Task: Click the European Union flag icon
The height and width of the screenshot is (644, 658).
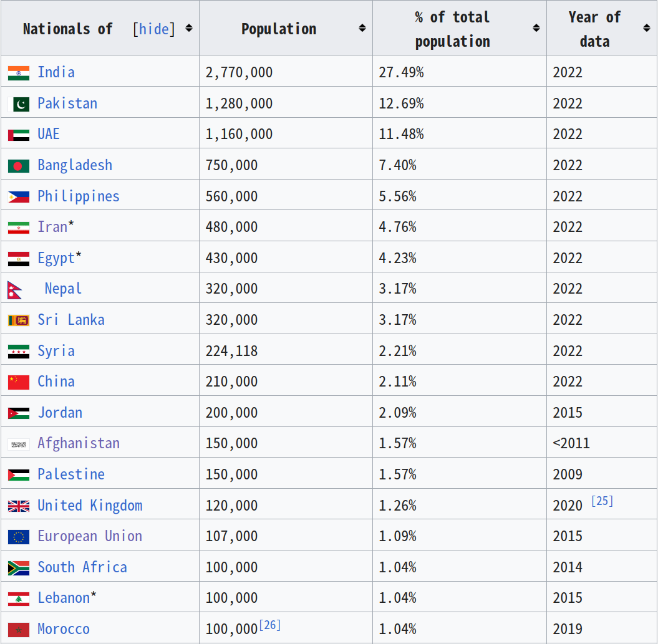Action: pyautogui.click(x=19, y=537)
